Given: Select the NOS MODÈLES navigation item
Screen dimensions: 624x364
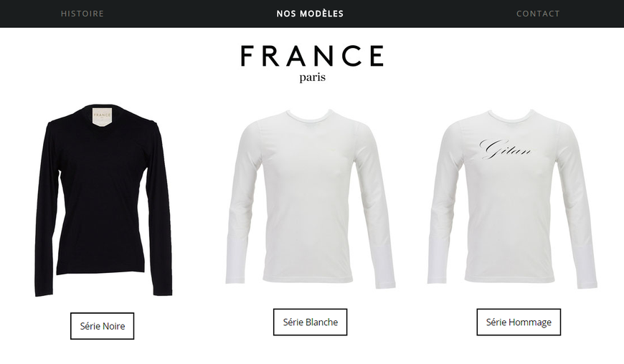Looking at the screenshot, I should [x=310, y=14].
